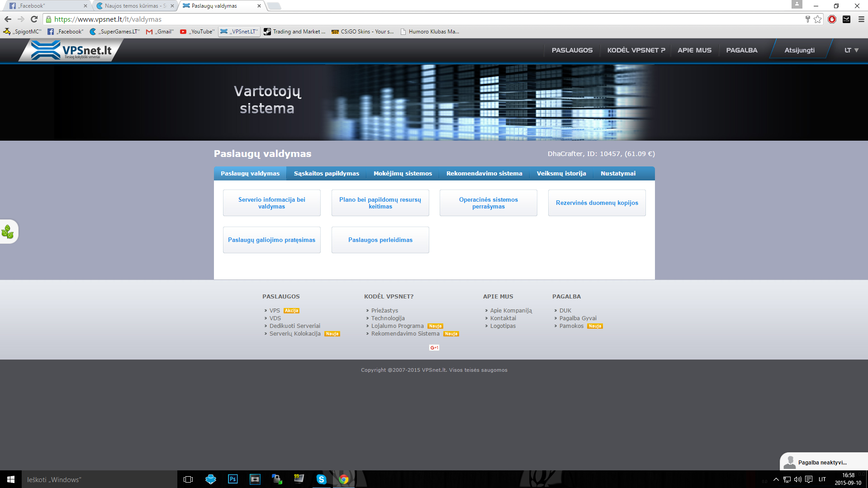Screen dimensions: 868x488
Task: Click the Dedikuoti Serveriai footer link
Action: (294, 326)
